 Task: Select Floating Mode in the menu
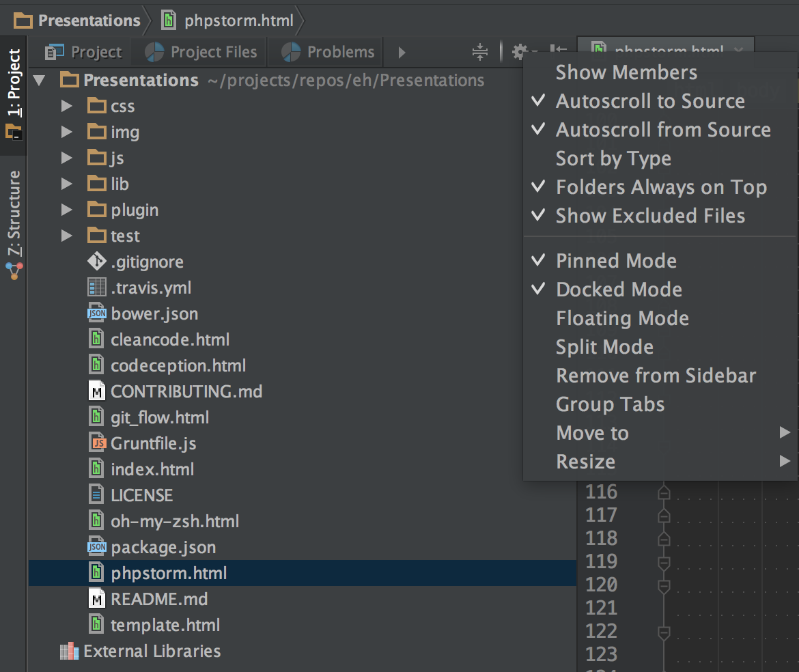pos(621,318)
